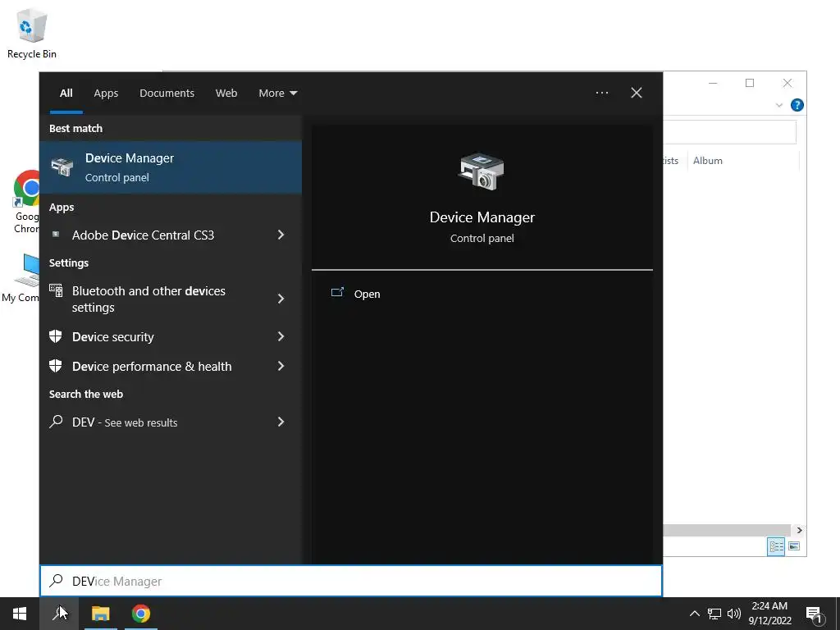Click the large Device Manager icon in preview pane
This screenshot has width=840, height=630.
coord(482,171)
